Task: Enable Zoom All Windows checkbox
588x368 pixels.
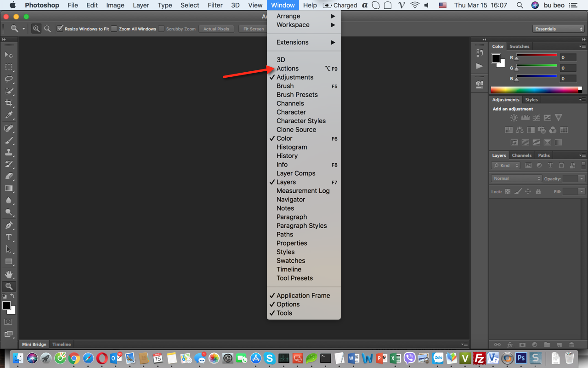Action: pos(114,29)
